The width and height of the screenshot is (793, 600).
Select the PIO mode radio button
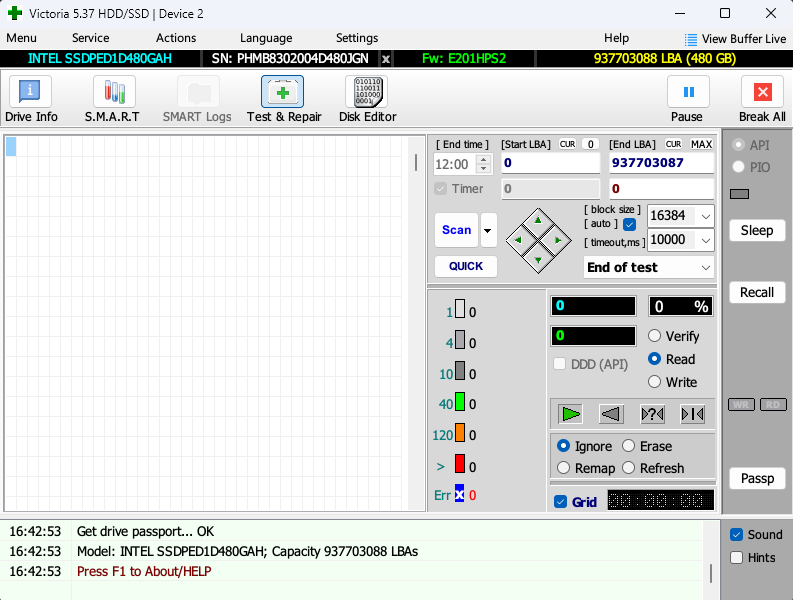point(738,167)
